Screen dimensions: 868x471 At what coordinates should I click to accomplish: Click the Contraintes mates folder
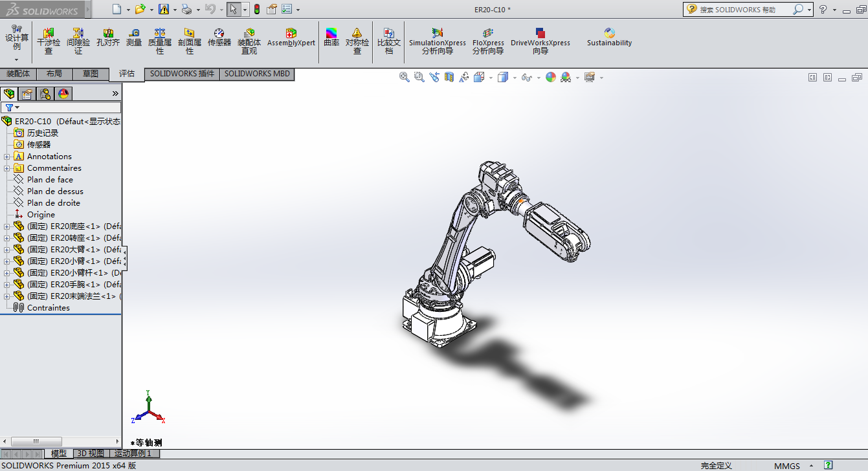(x=48, y=308)
